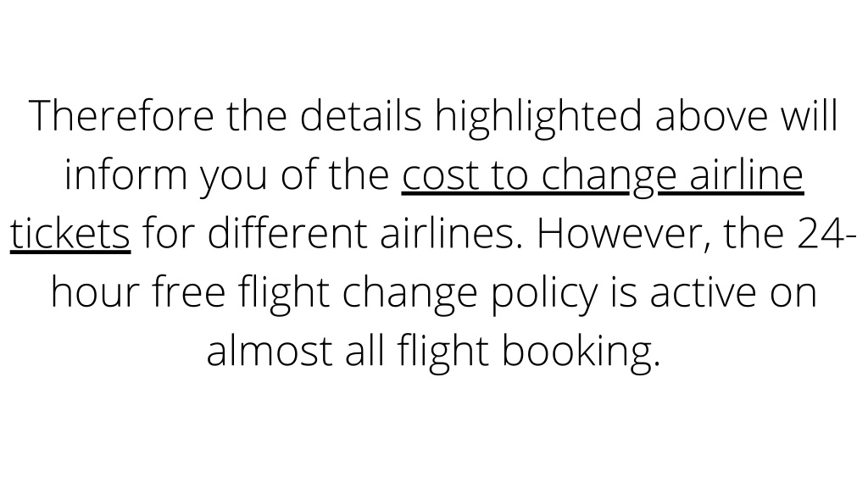Click the word 'hour' starting fourth line
Image resolution: width=868 pixels, height=488 pixels.
click(x=94, y=292)
